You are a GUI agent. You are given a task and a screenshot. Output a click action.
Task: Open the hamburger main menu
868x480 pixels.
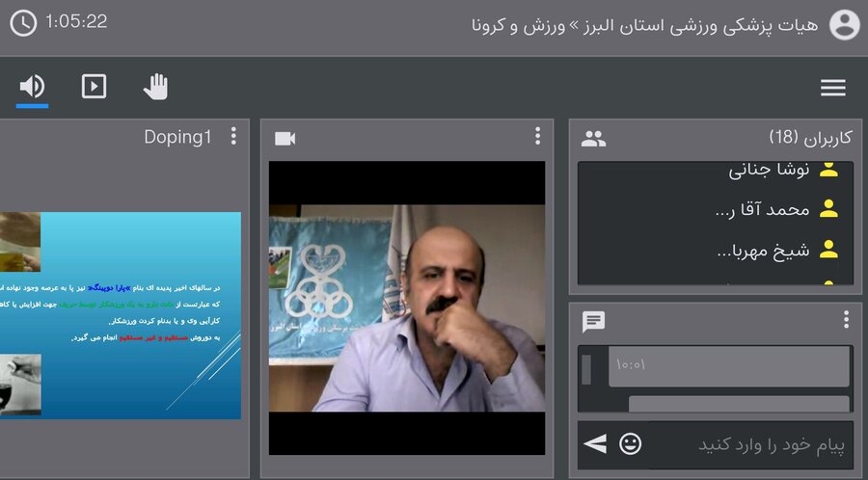[x=833, y=88]
